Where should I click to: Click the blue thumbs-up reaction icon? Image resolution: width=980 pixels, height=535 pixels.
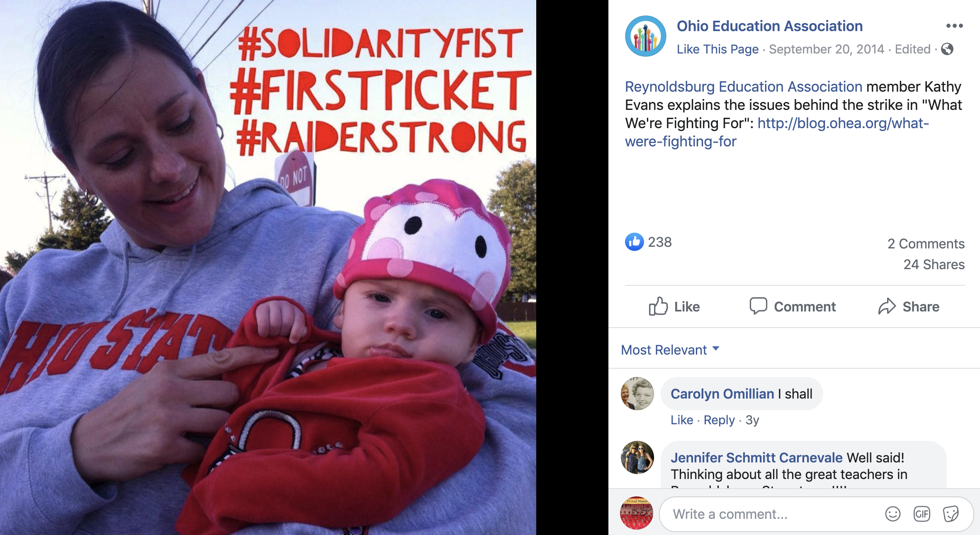[634, 242]
